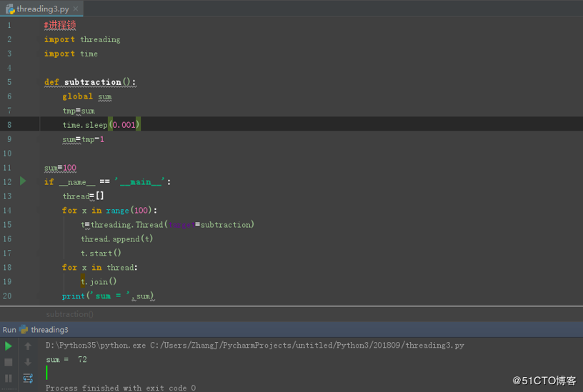This screenshot has width=583, height=392.
Task: Place cursor on 'import threading' line
Action: pyautogui.click(x=82, y=39)
